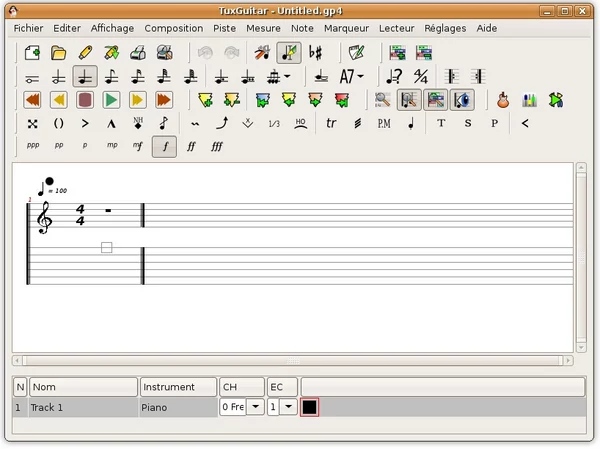Screen dimensions: 600x449
Task: Open the tuplet division dropdown
Action: pos(287,76)
